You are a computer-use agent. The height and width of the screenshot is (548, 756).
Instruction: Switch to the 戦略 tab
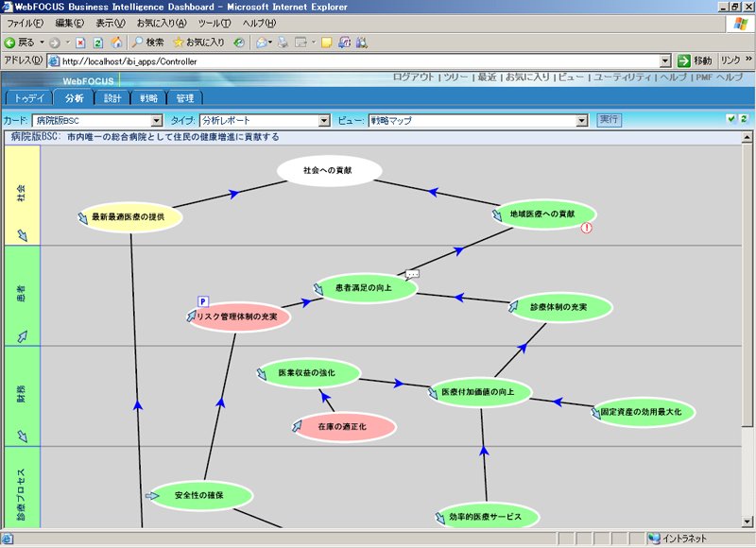[148, 98]
